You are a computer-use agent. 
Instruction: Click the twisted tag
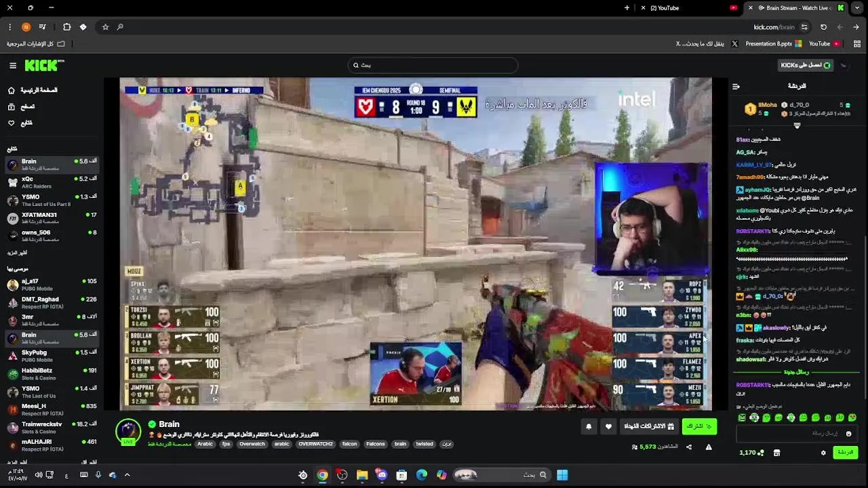(425, 445)
